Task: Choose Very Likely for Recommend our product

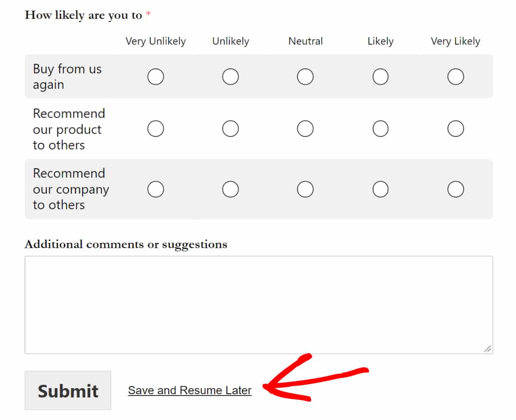Action: click(456, 128)
